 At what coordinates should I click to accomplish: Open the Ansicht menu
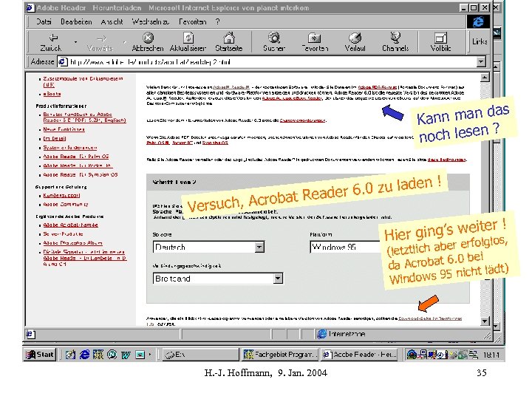tap(112, 21)
